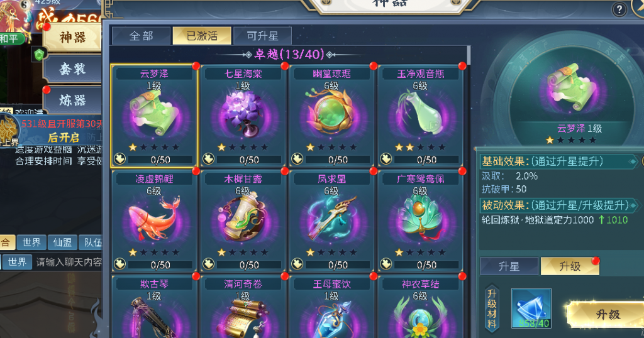Open the 升星 star-up tab
644x338 pixels.
pos(509,266)
